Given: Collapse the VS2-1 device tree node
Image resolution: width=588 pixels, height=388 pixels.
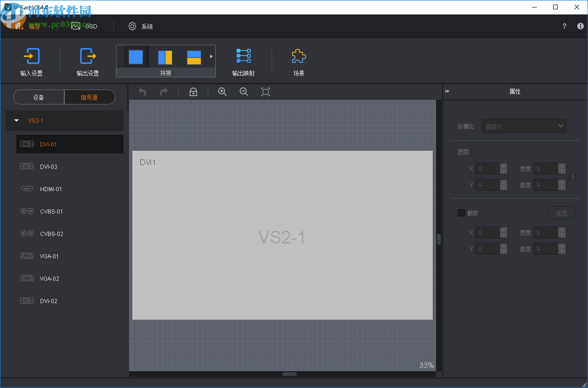Looking at the screenshot, I should click(x=17, y=120).
